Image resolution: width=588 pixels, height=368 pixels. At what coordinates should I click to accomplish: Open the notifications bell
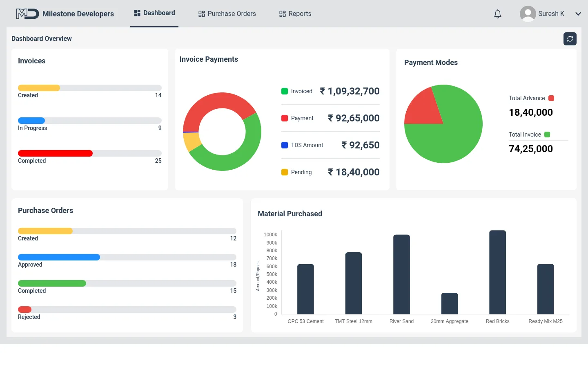[498, 14]
